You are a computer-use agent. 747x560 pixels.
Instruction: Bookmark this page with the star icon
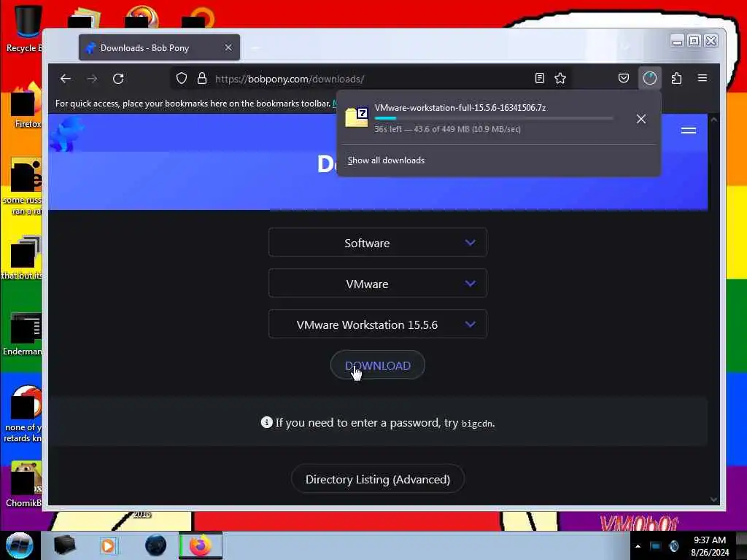tap(560, 79)
